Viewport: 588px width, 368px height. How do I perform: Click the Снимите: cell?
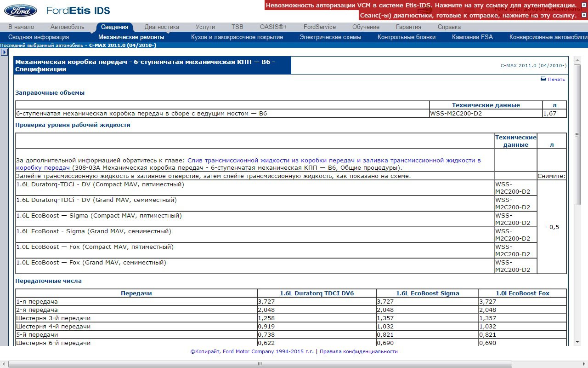[x=552, y=176]
